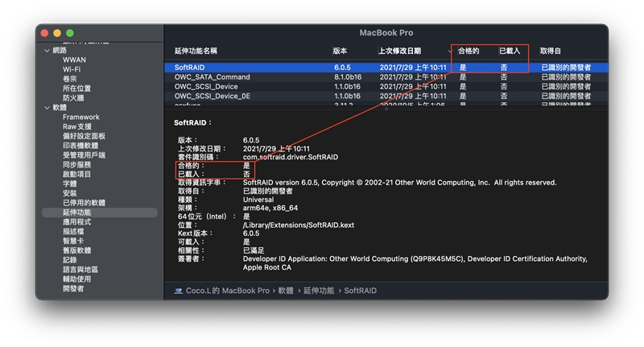This screenshot has width=644, height=347.
Task: Select 語言與地區 in the sidebar
Action: (80, 270)
